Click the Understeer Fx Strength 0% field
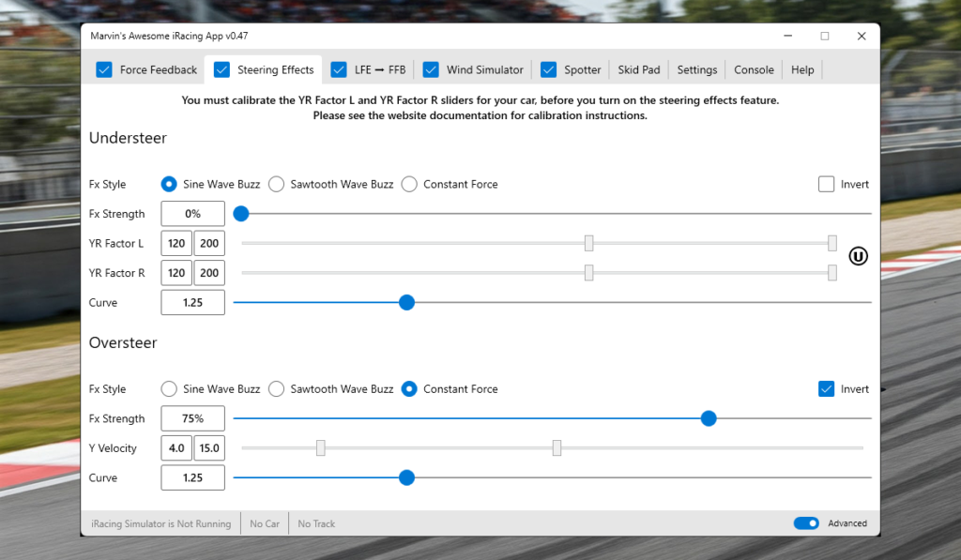961x560 pixels. point(193,214)
